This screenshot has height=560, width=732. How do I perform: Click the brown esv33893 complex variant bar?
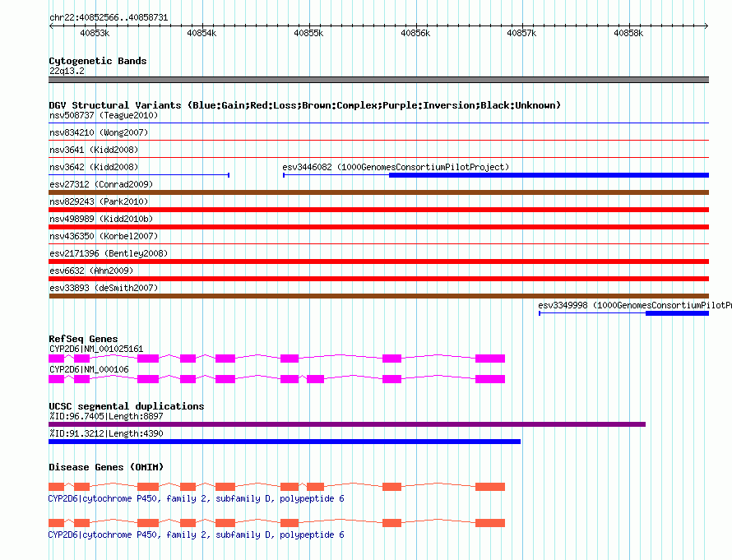click(x=378, y=296)
